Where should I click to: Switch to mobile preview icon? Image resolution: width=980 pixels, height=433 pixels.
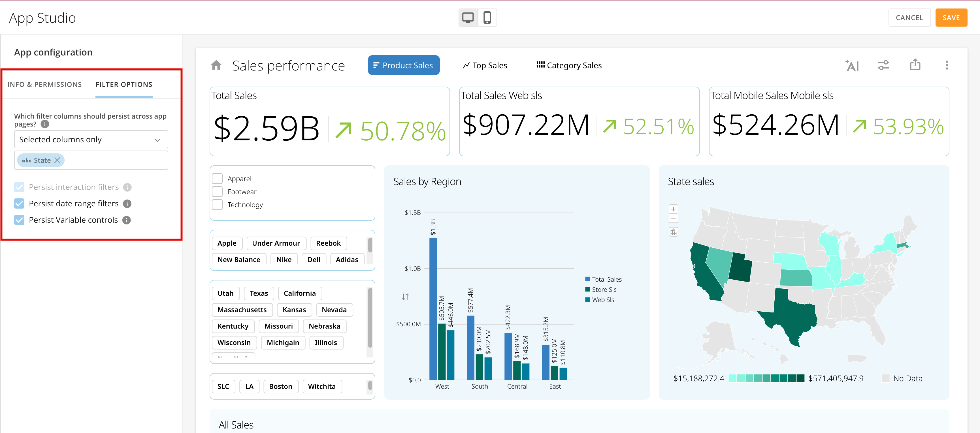point(487,18)
